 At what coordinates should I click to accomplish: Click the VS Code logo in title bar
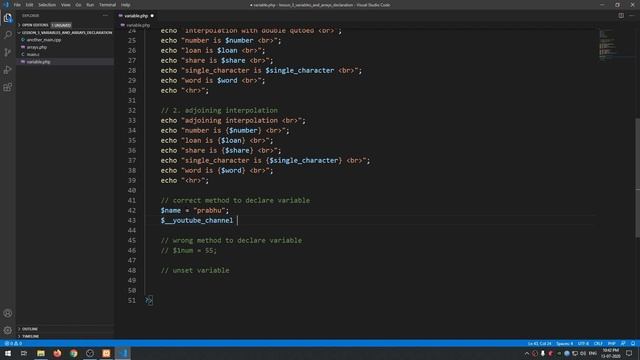pos(6,5)
